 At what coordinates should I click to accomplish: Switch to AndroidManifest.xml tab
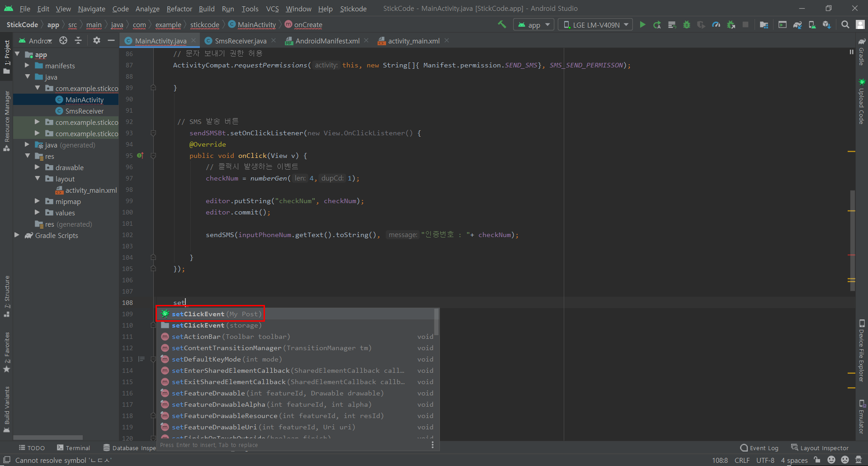327,41
